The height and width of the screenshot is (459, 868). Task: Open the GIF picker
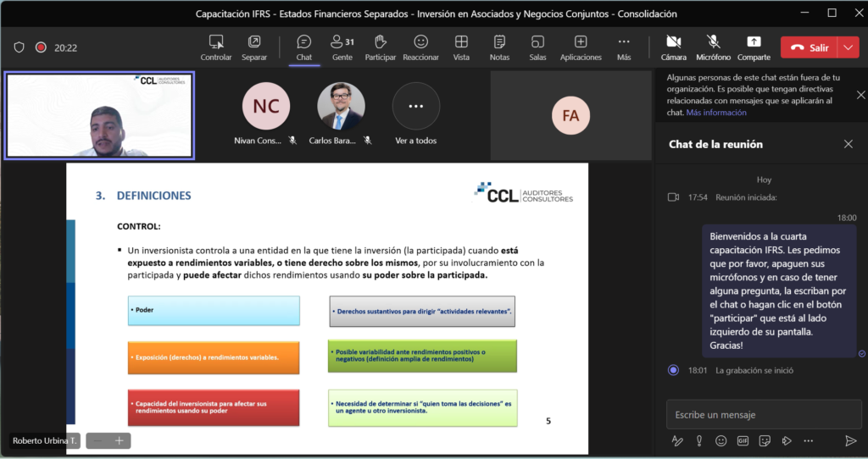pos(743,440)
